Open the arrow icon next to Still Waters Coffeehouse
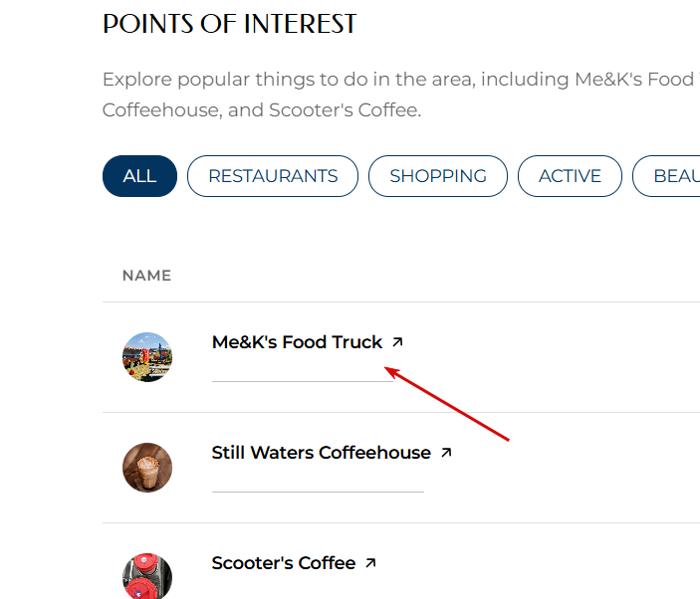Image resolution: width=700 pixels, height=599 pixels. (x=446, y=453)
